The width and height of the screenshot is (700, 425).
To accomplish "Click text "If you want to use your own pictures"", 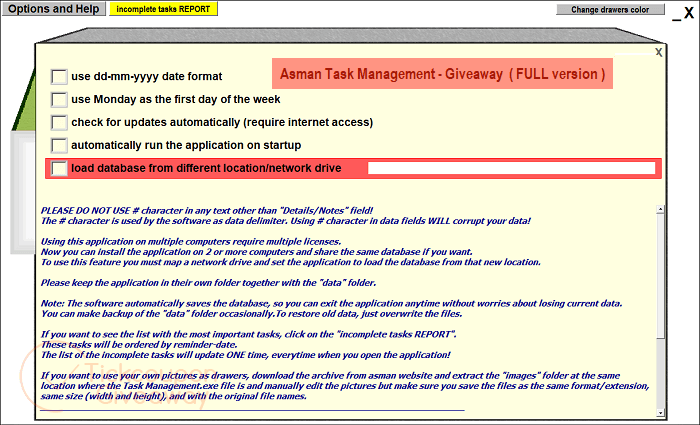I will [x=330, y=375].
